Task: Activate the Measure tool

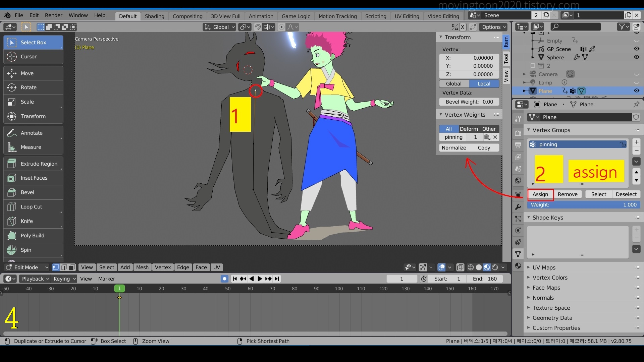Action: coord(33,147)
